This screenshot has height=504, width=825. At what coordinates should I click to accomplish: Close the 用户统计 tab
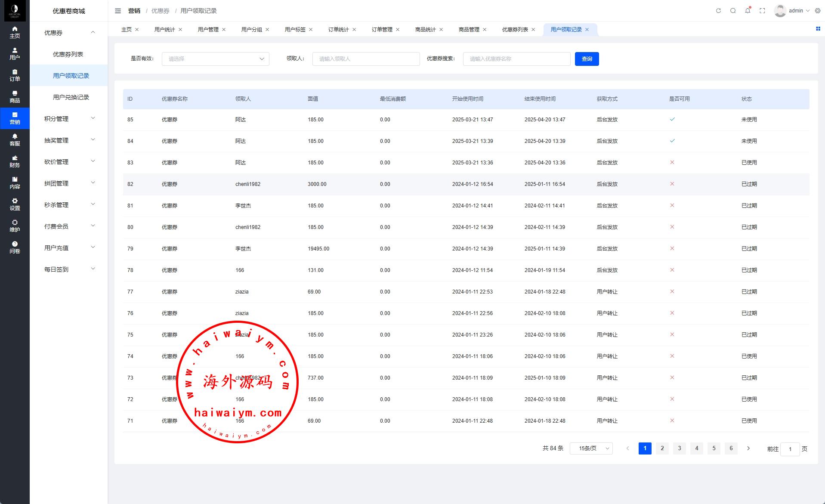pyautogui.click(x=180, y=30)
